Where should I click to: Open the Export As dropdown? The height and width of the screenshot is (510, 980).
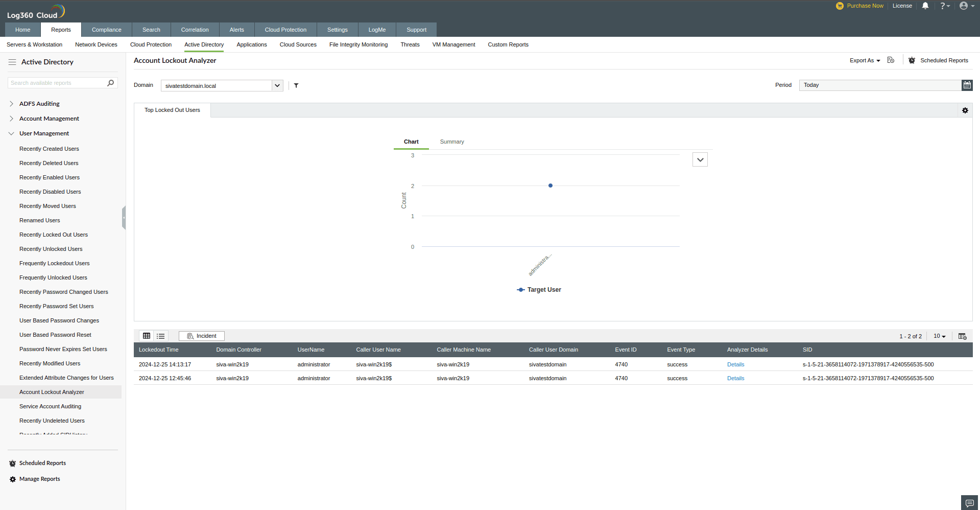pos(865,60)
